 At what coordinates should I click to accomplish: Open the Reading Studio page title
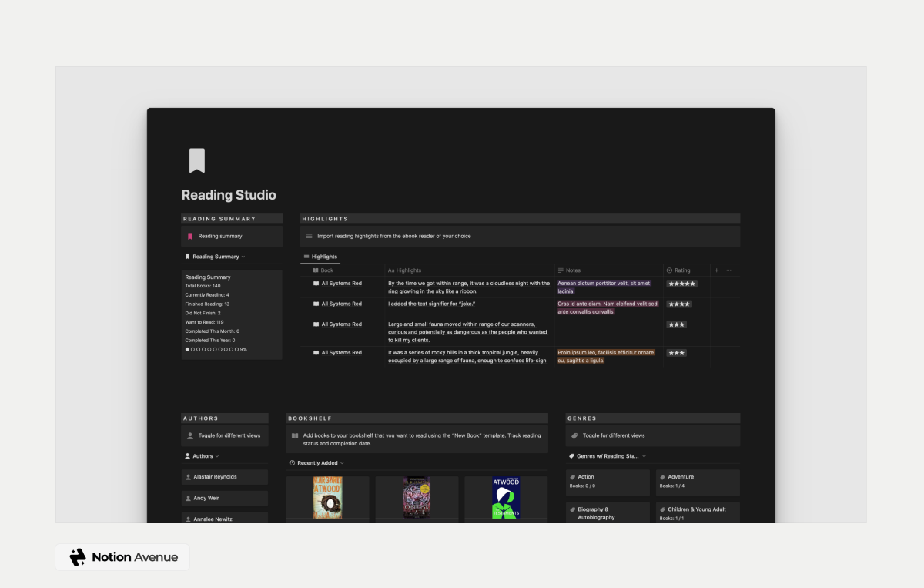click(x=229, y=195)
